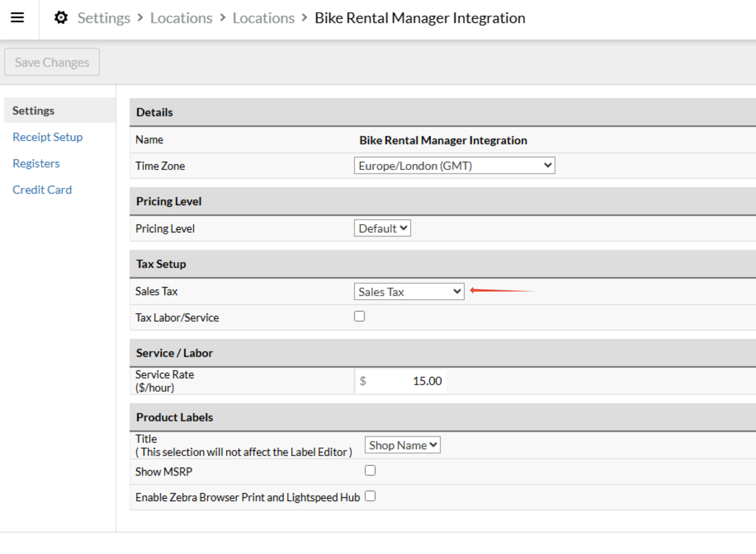Screen dimensions: 756x554
Task: Expand the Pricing Level dropdown
Action: tap(382, 228)
